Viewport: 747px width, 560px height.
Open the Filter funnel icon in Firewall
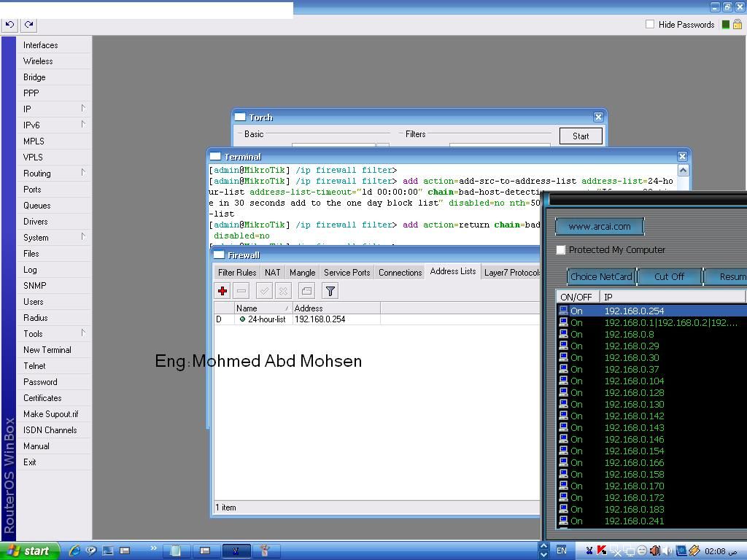tap(330, 290)
